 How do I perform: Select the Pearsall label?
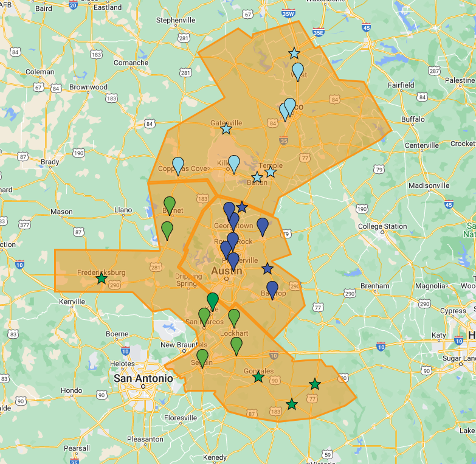pyautogui.click(x=77, y=448)
